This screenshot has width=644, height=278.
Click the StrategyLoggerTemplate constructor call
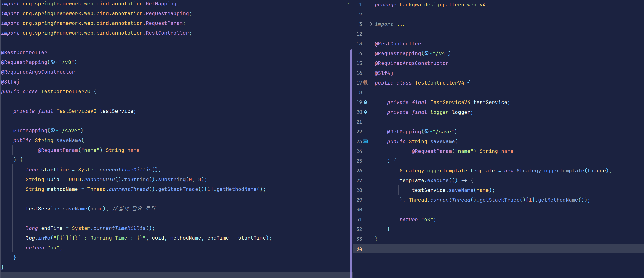(x=550, y=171)
